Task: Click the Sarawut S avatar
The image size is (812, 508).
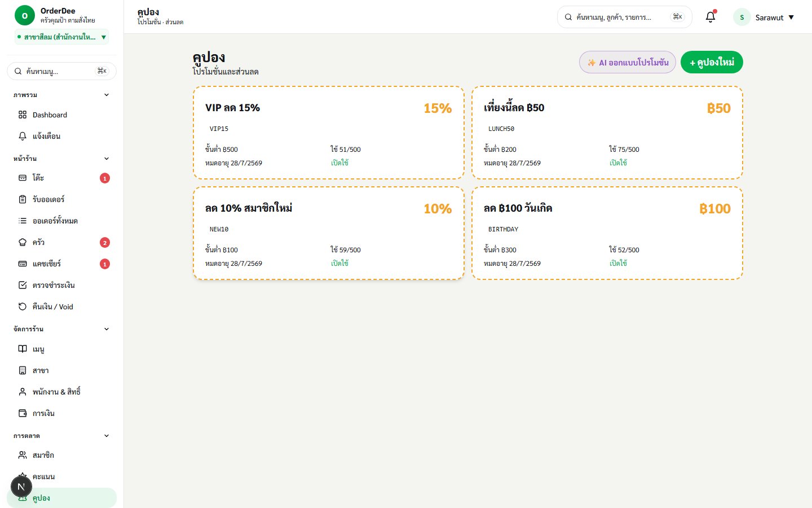Action: pos(742,17)
